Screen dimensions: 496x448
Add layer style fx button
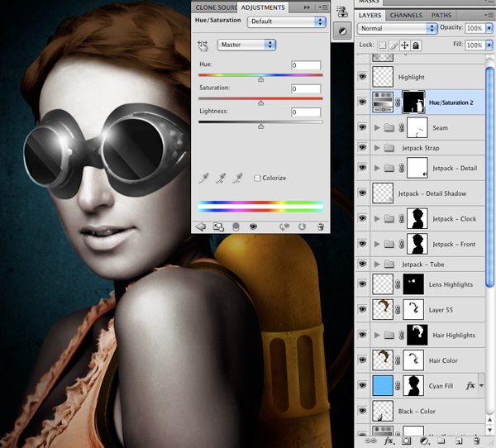point(389,441)
